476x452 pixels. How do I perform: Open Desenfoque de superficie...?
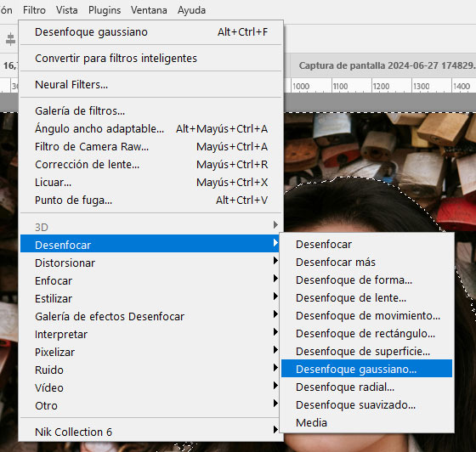(366, 352)
